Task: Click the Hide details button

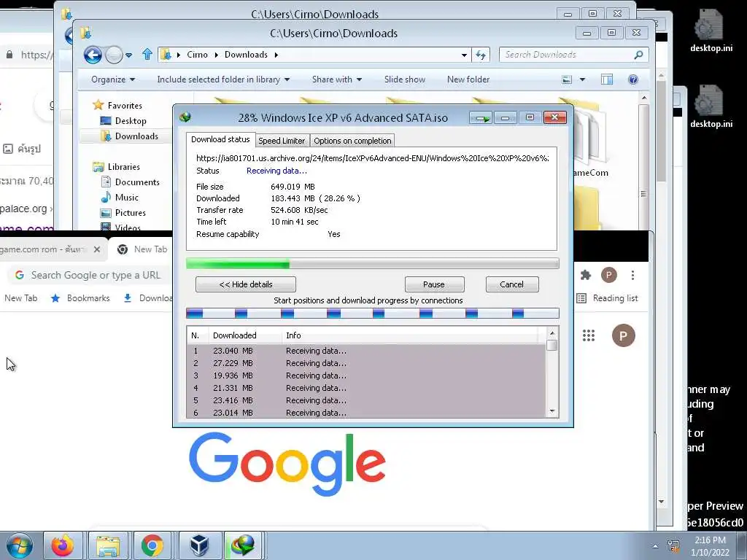Action: (x=246, y=284)
